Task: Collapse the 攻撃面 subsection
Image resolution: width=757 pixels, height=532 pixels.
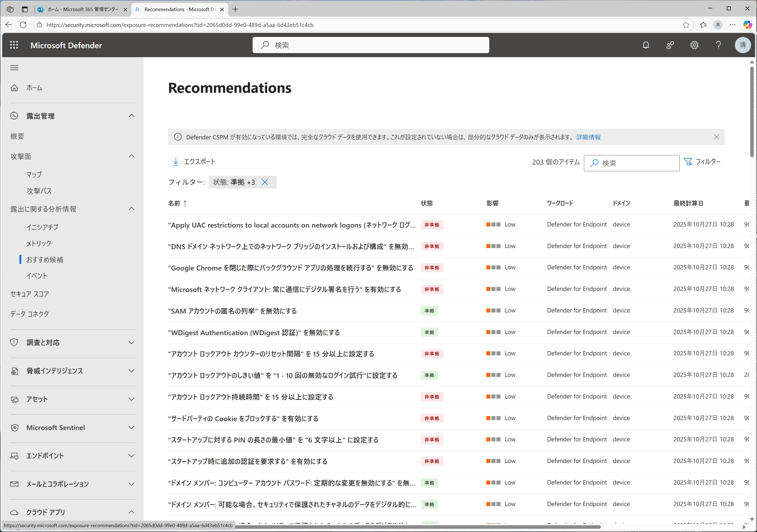Action: click(x=131, y=156)
